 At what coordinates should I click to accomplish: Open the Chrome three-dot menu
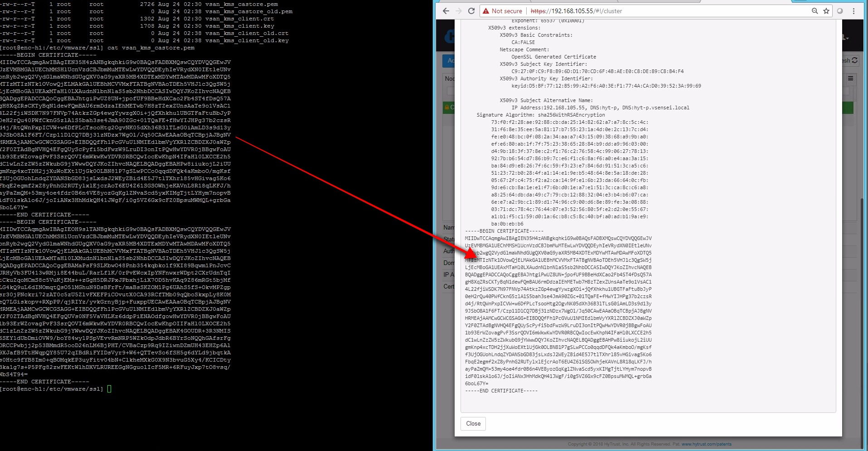coord(853,11)
